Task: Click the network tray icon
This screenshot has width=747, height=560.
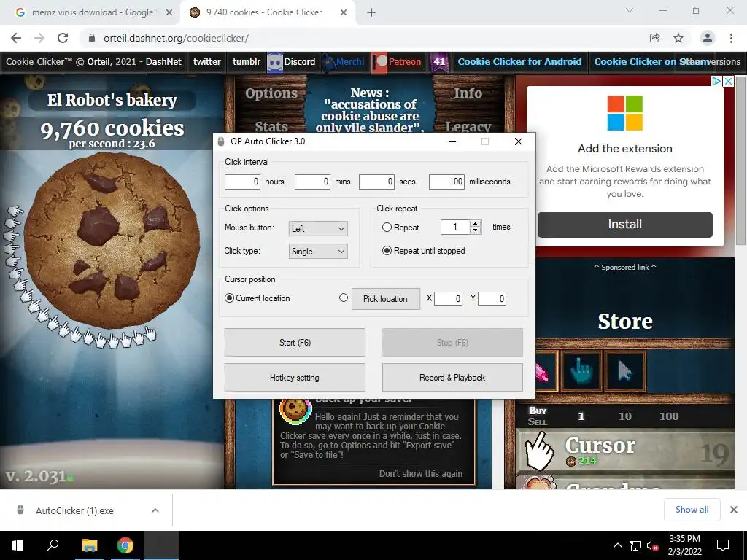Action: pos(635,545)
